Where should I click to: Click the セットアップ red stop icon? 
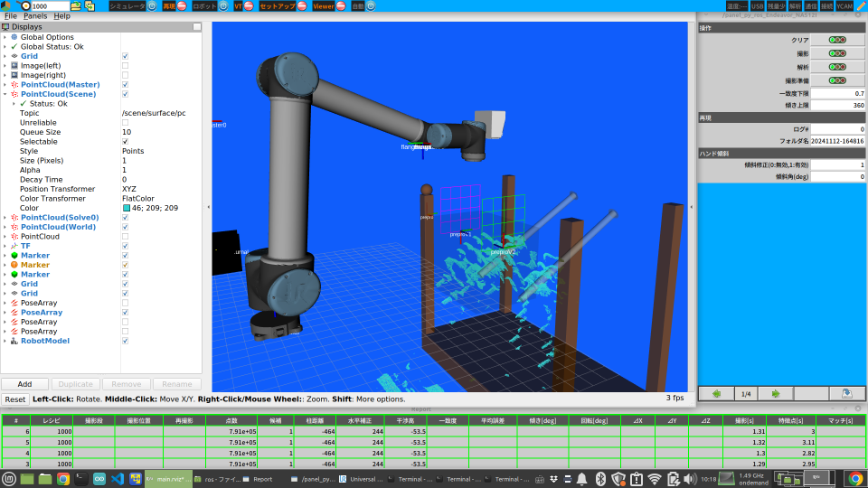click(x=302, y=5)
